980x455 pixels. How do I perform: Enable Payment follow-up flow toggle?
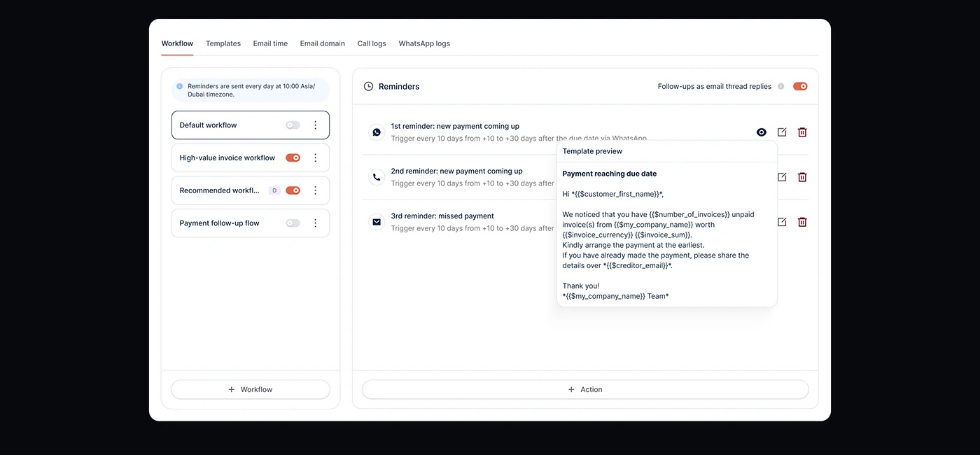tap(293, 223)
